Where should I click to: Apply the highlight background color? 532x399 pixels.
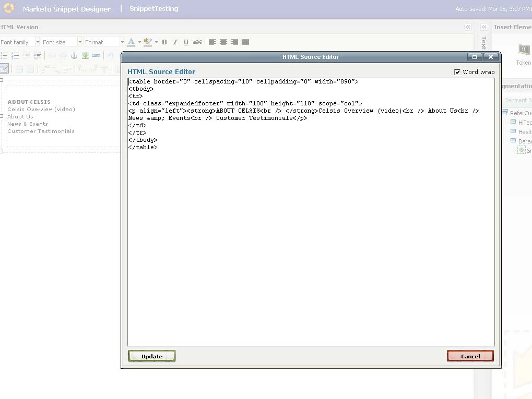(x=147, y=42)
